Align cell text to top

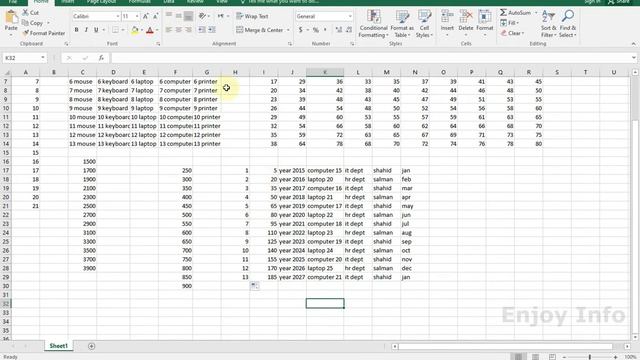coord(169,16)
